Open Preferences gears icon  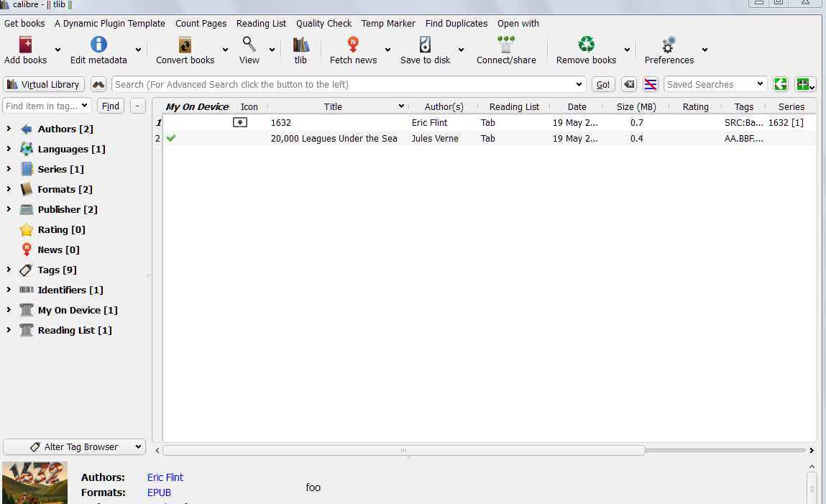tap(669, 45)
